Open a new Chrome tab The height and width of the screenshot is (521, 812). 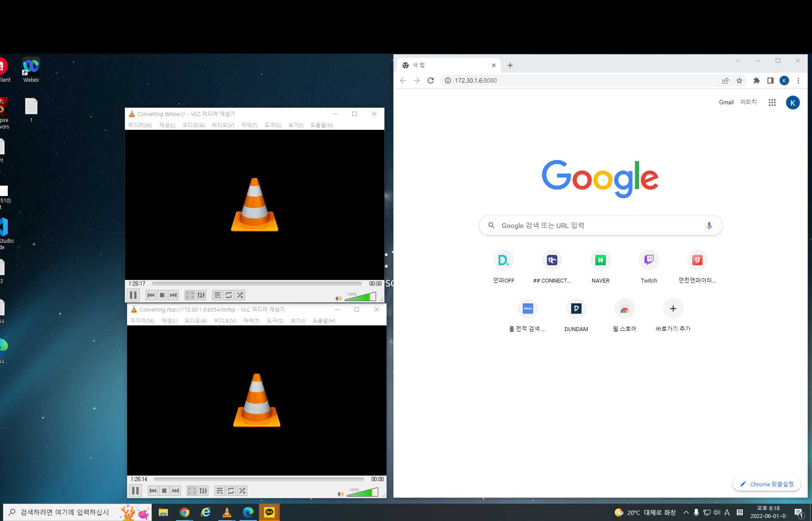coord(510,65)
